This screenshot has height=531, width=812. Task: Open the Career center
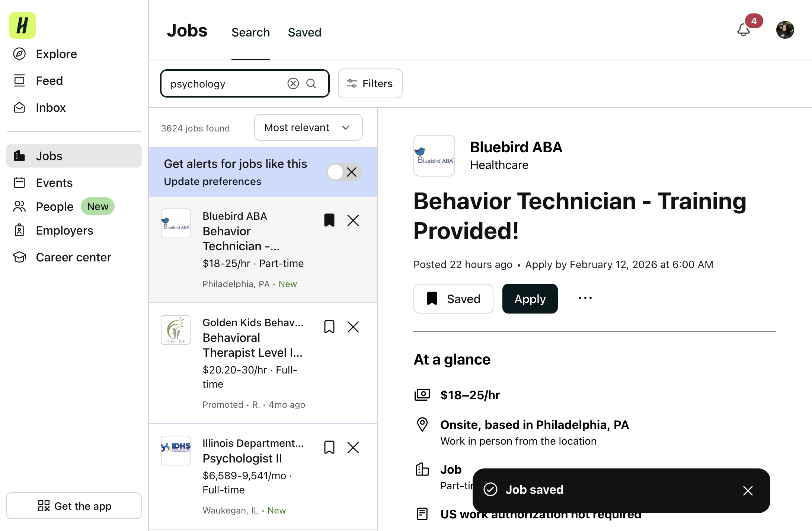click(74, 257)
